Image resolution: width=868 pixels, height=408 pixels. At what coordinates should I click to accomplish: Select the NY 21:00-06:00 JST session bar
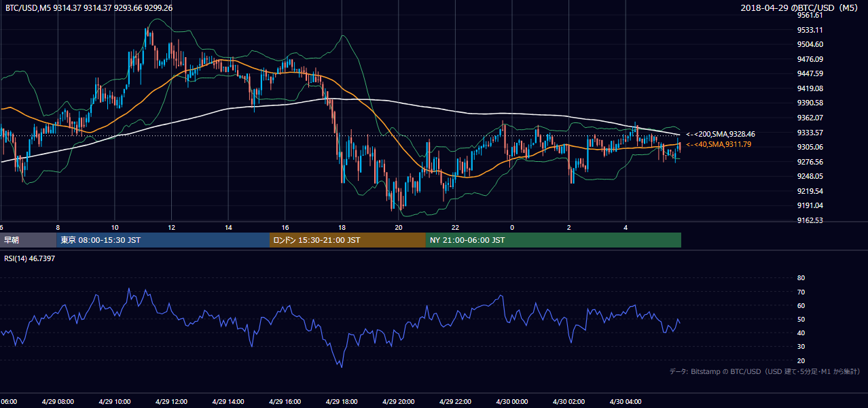tap(554, 240)
